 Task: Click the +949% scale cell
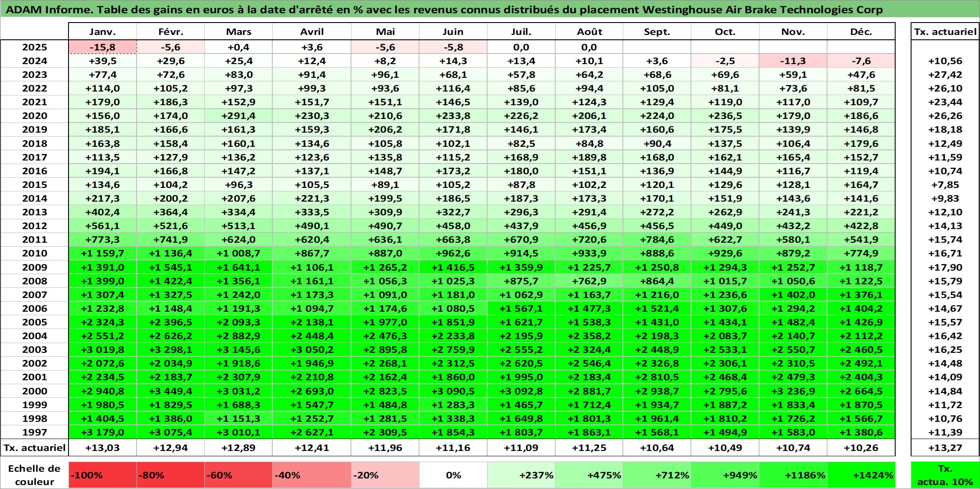coord(725,475)
